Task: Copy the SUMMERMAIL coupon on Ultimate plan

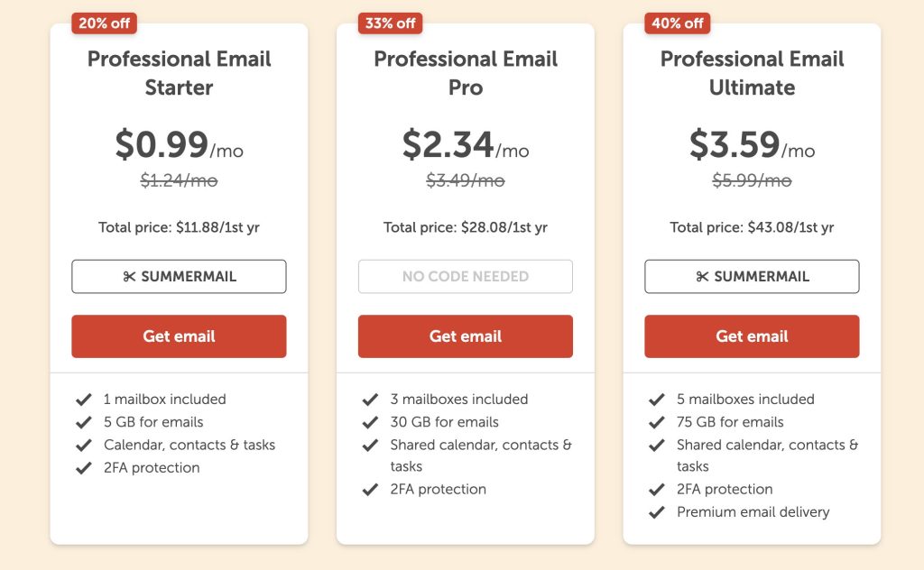Action: 752,277
